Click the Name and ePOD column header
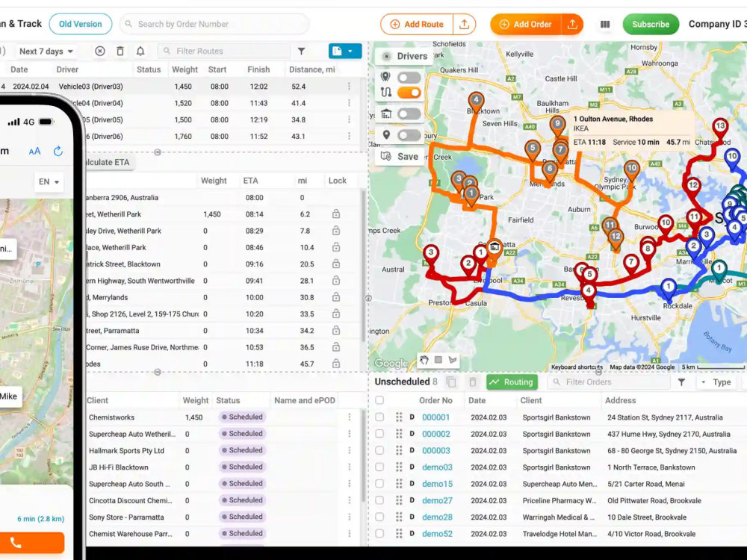 [x=305, y=400]
